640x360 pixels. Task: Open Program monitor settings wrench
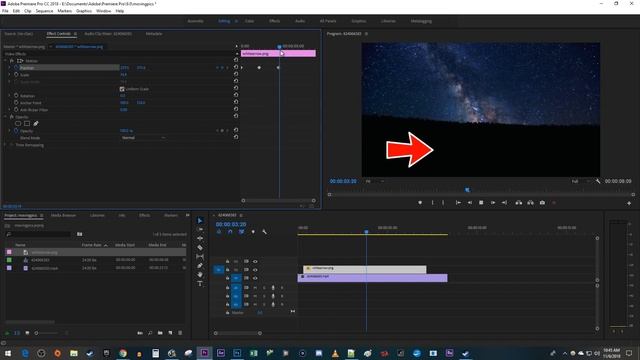(x=598, y=181)
